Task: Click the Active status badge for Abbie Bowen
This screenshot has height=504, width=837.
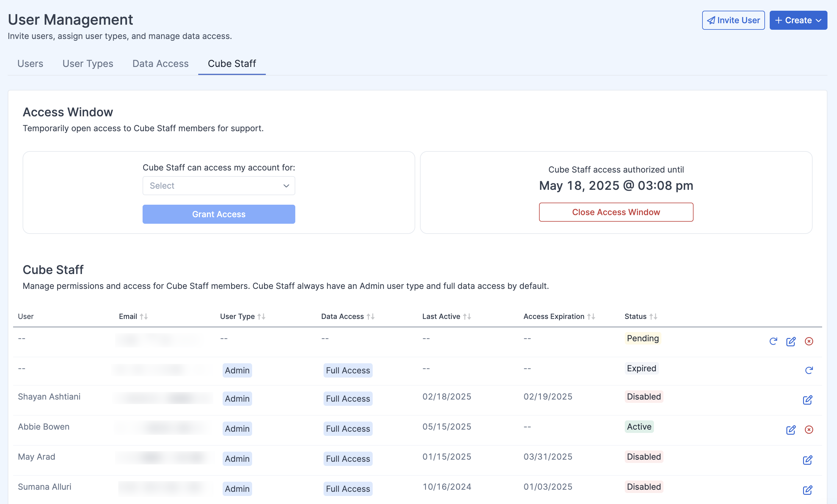Action: [x=639, y=427]
